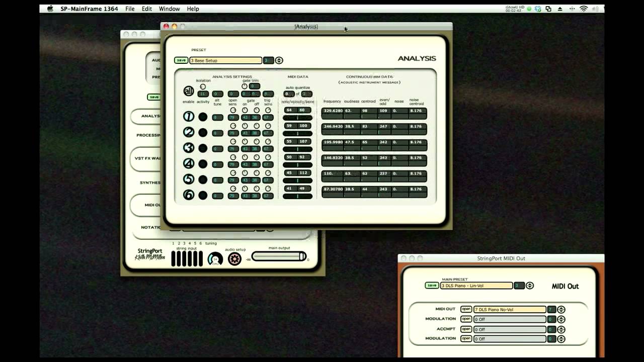Click open button in ACCMPT row
This screenshot has height=362, width=644.
click(x=466, y=329)
